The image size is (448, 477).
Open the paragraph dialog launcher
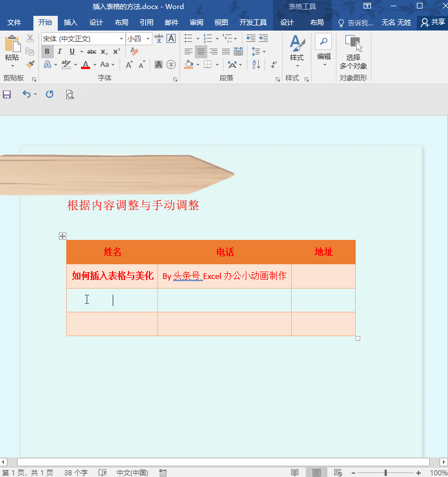[278, 79]
